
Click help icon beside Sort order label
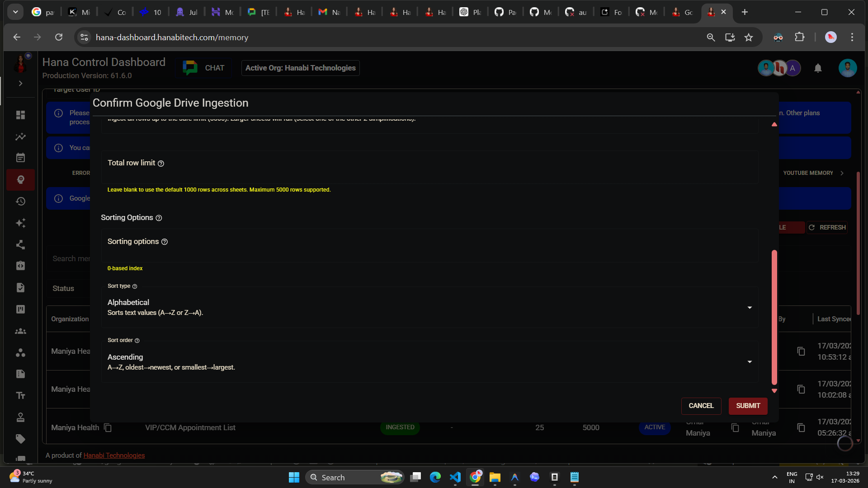click(x=137, y=341)
